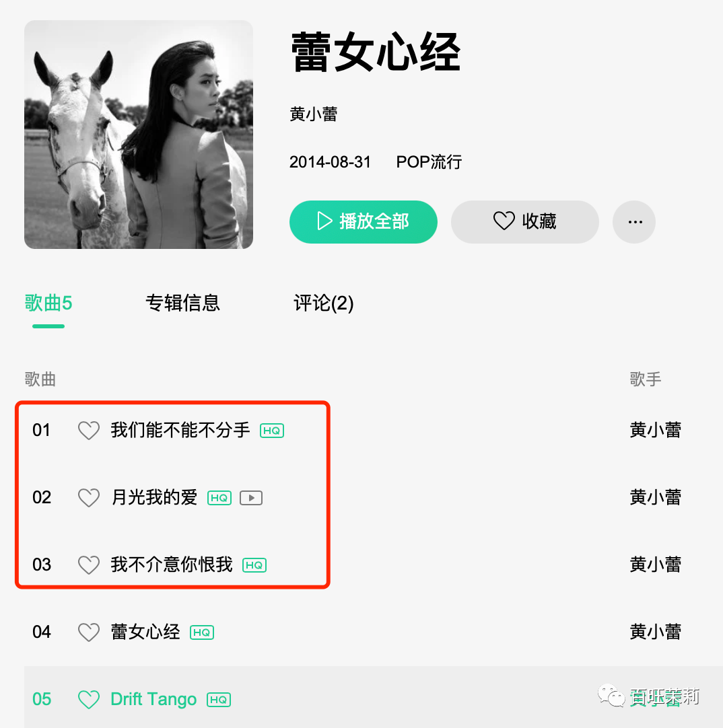723x728 pixels.
Task: Click the HQ badge on 我们能不能不分手
Action: 272,431
